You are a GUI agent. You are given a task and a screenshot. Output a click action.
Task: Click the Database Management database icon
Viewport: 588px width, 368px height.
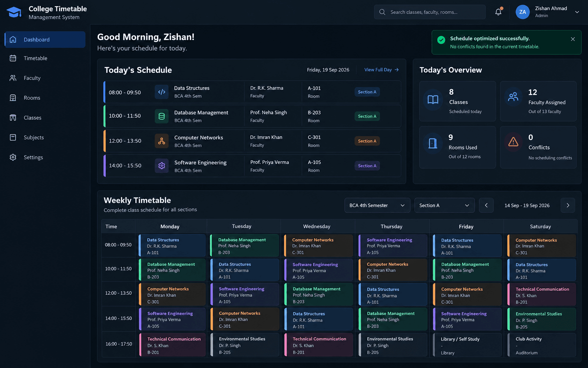point(162,116)
